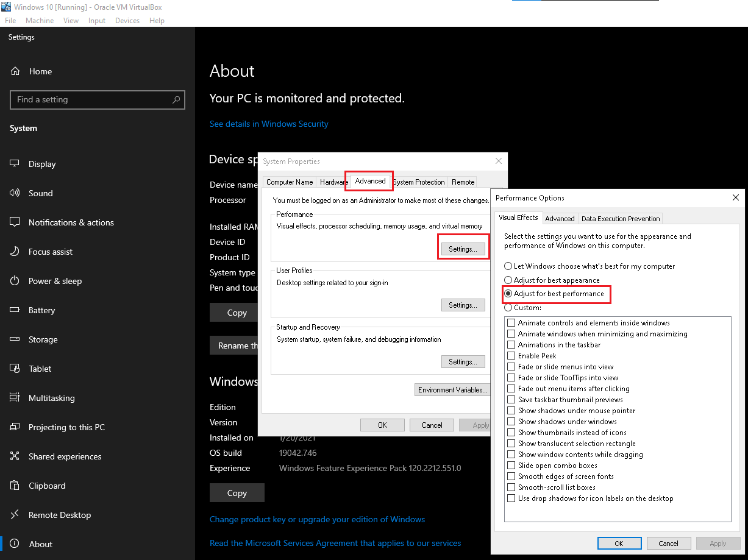Click Copy button under Windows specifications
This screenshot has height=560, width=748.
(237, 493)
